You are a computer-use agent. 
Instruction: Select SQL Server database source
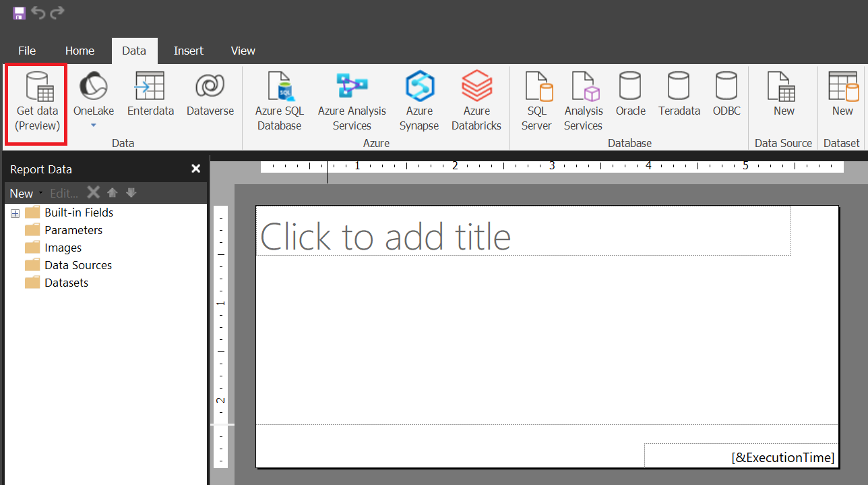tap(537, 101)
